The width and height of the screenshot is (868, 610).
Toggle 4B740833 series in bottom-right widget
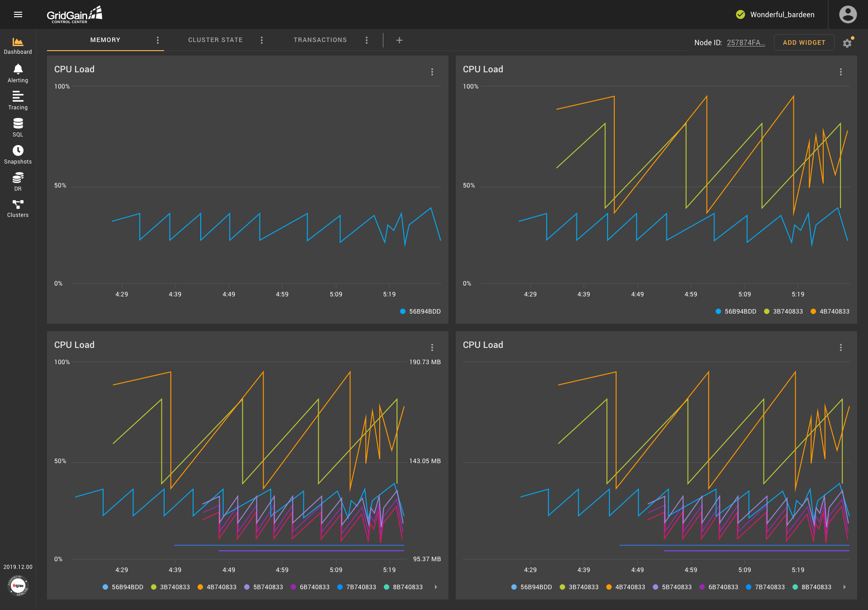626,587
